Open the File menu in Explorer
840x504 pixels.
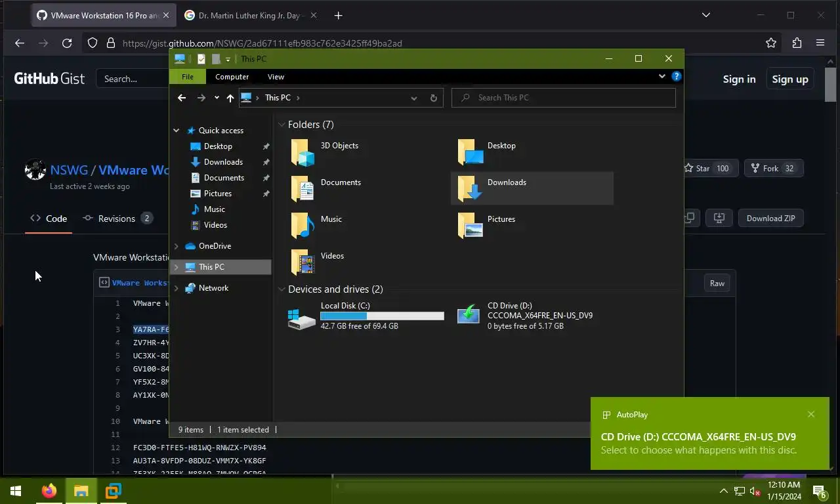188,77
